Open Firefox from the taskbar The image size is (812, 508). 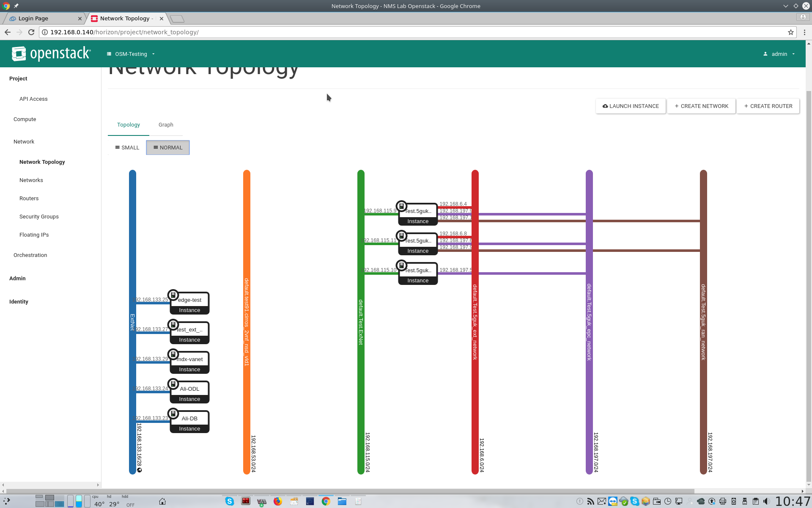point(277,501)
